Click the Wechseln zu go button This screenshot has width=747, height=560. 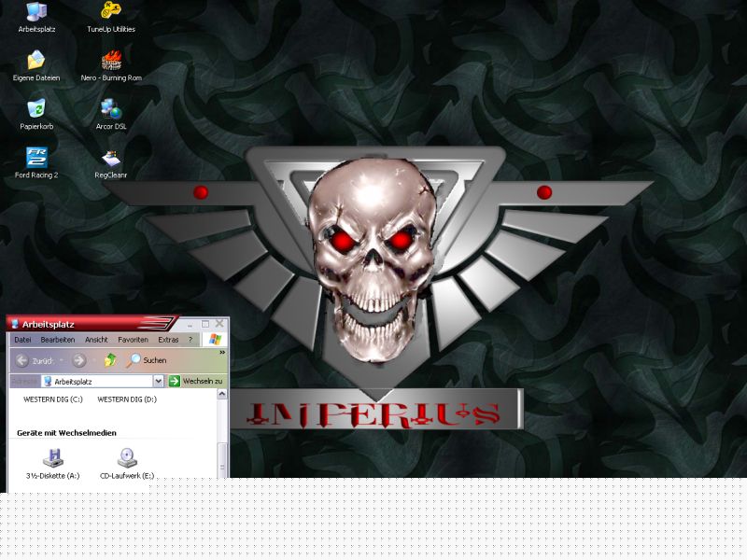[x=196, y=381]
